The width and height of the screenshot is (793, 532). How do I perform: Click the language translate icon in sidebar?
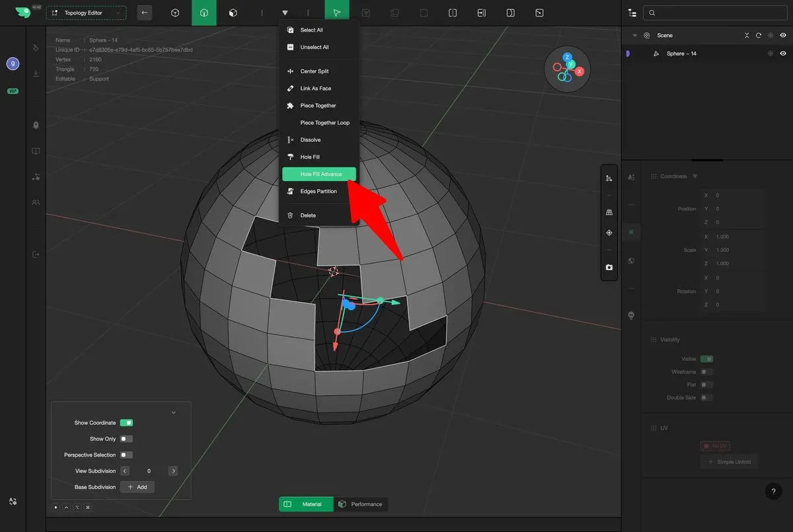pyautogui.click(x=13, y=502)
